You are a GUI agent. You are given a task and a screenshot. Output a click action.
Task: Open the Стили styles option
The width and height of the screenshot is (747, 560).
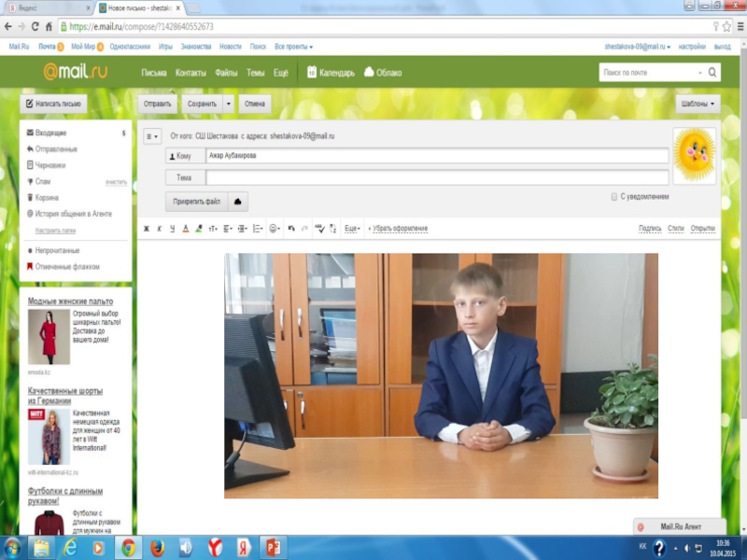click(675, 229)
